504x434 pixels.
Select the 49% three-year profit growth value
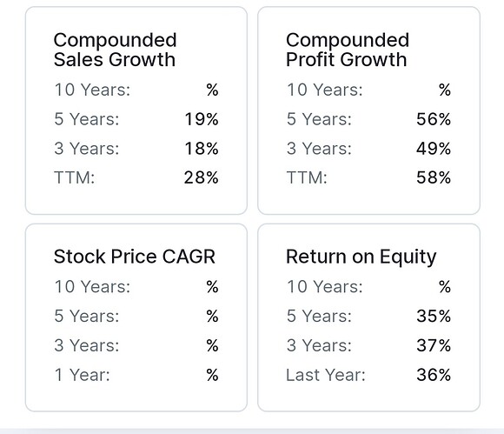coord(434,149)
